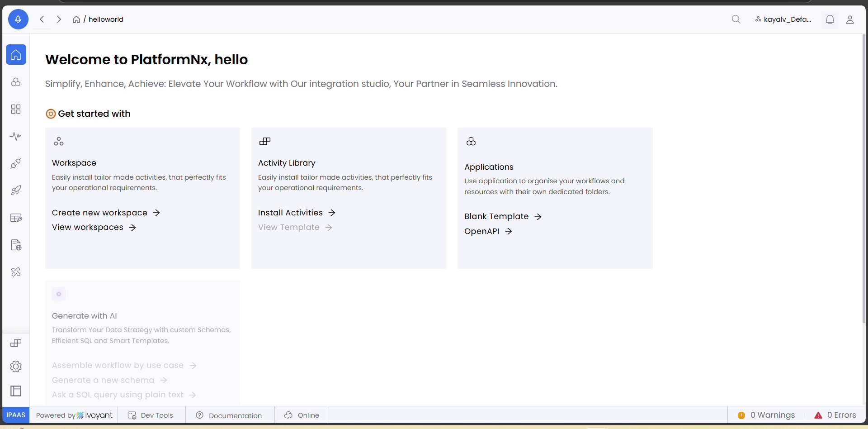This screenshot has height=429, width=868.
Task: Click the Activity Library card title
Action: (287, 163)
